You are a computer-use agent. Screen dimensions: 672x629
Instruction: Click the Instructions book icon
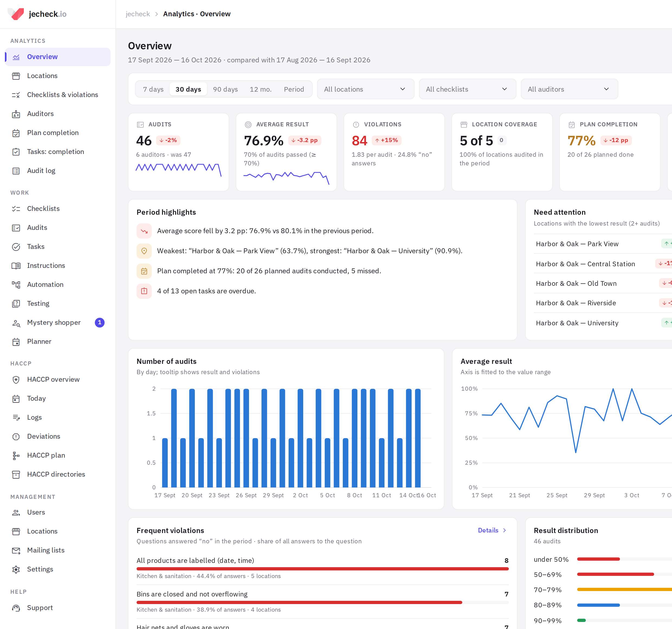pyautogui.click(x=16, y=266)
